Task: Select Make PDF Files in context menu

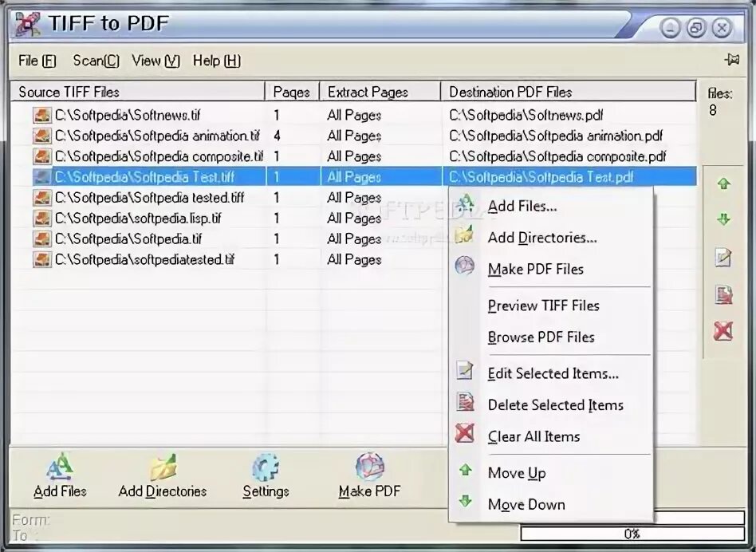Action: [x=550, y=269]
